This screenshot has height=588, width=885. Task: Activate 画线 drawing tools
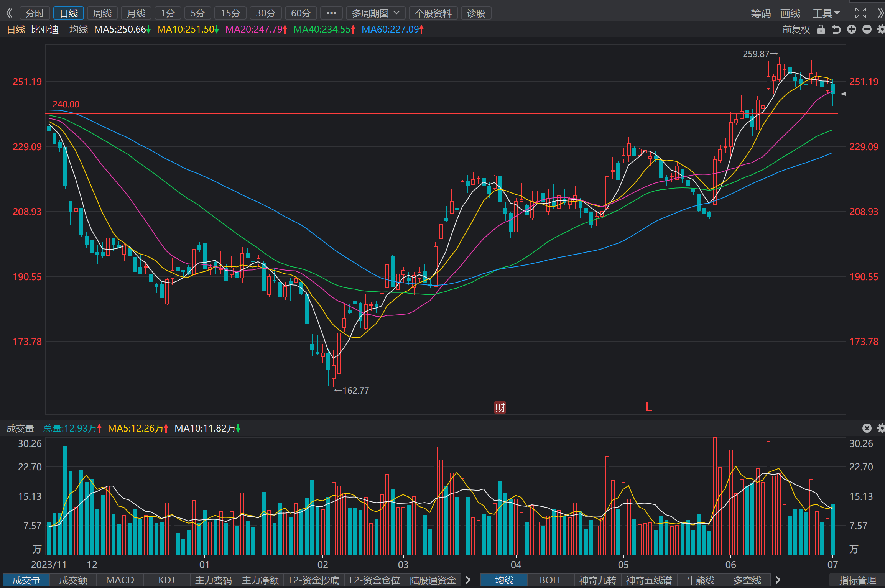pyautogui.click(x=790, y=13)
